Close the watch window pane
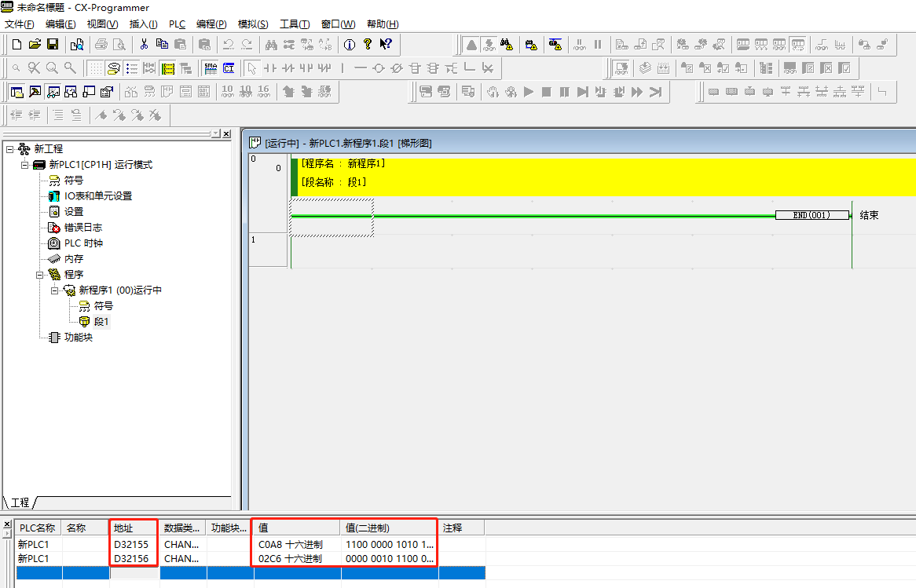This screenshot has width=916, height=588. point(7,524)
